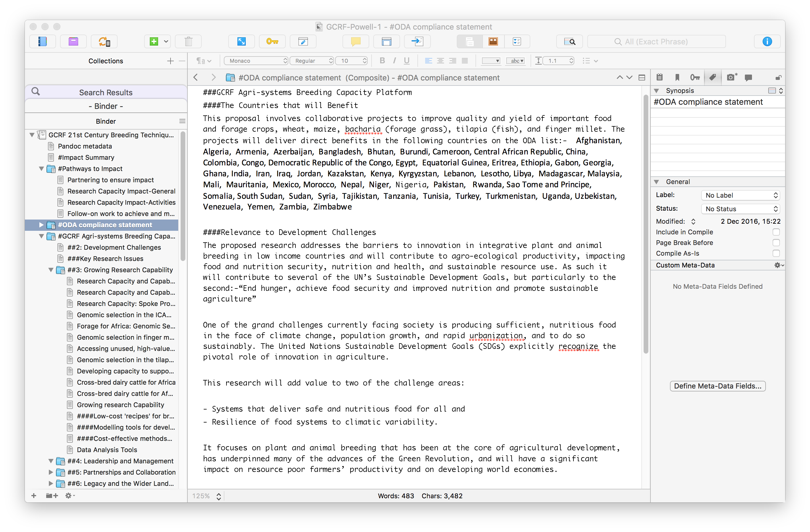
Task: Expand the #ODA compliance statement folder
Action: [x=41, y=225]
